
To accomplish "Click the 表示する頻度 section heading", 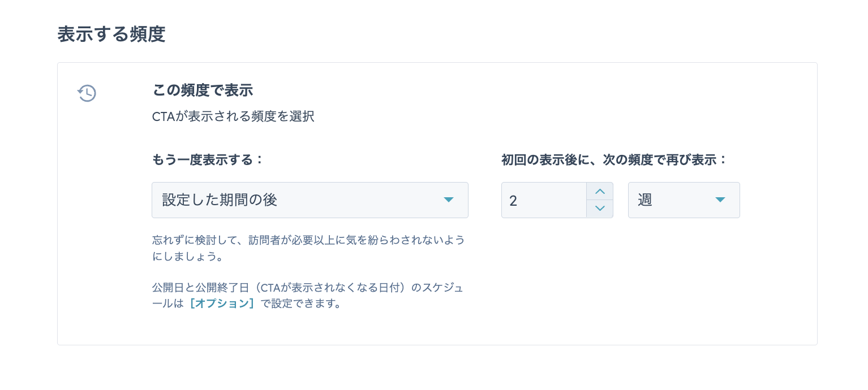I will (x=111, y=34).
